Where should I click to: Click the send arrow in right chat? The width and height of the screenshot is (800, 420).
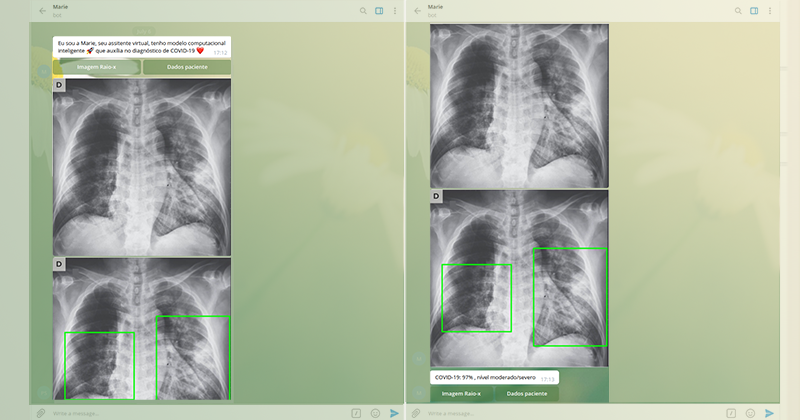click(770, 412)
